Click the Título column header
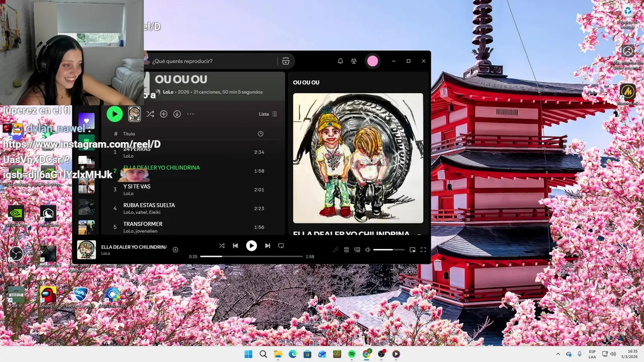 [129, 134]
